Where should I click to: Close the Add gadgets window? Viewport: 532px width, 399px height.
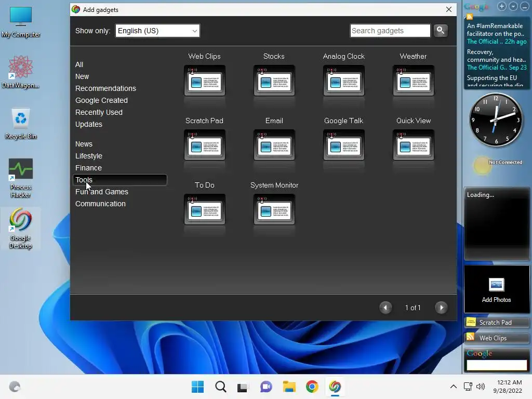coord(448,9)
